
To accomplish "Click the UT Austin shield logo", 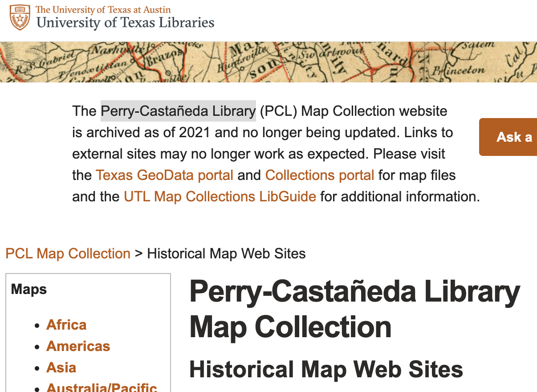I will pos(20,17).
